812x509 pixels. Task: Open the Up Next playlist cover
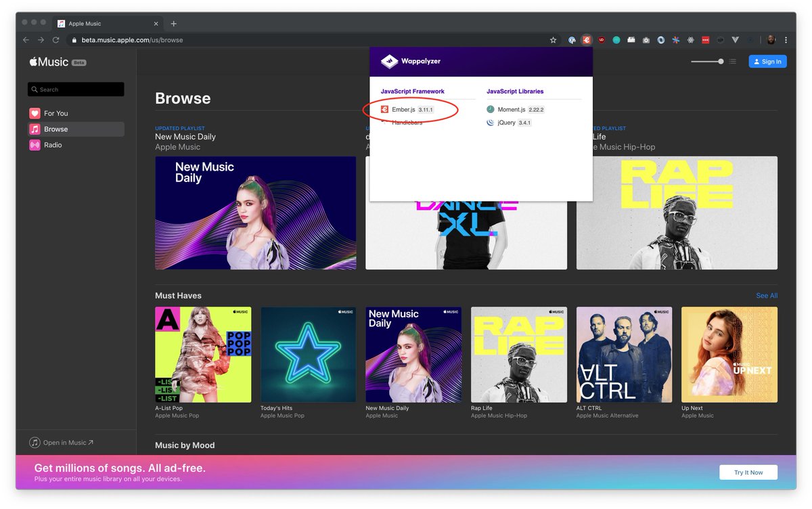[x=729, y=355]
